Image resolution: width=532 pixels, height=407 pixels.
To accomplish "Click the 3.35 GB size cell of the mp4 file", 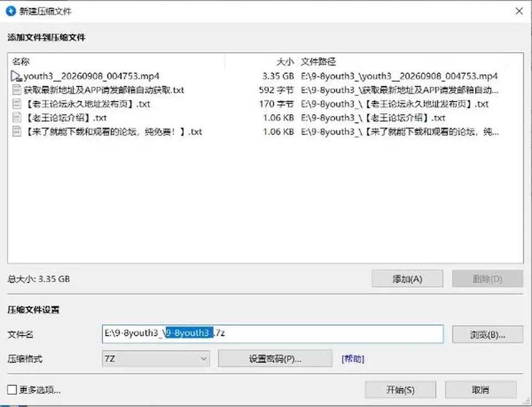I will pyautogui.click(x=278, y=76).
